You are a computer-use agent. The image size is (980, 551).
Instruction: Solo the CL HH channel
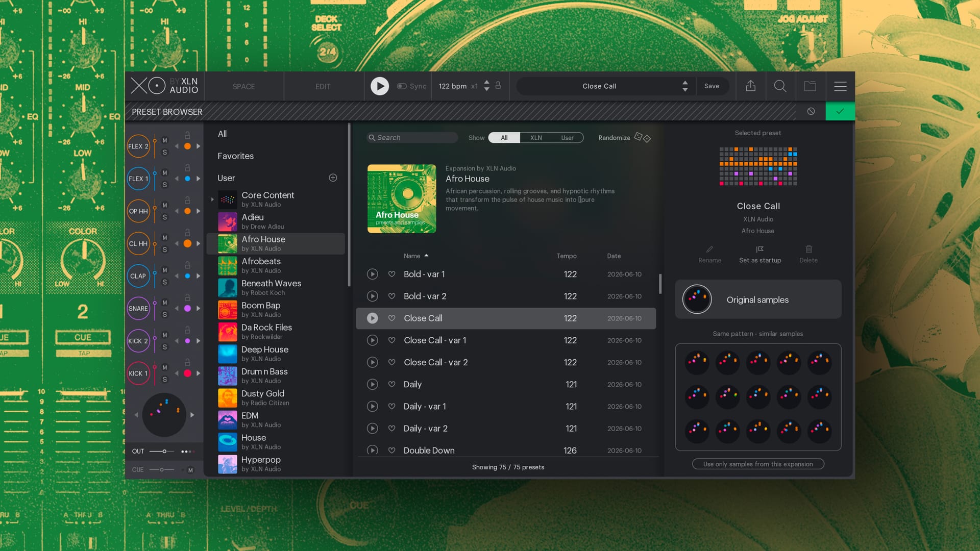point(165,249)
